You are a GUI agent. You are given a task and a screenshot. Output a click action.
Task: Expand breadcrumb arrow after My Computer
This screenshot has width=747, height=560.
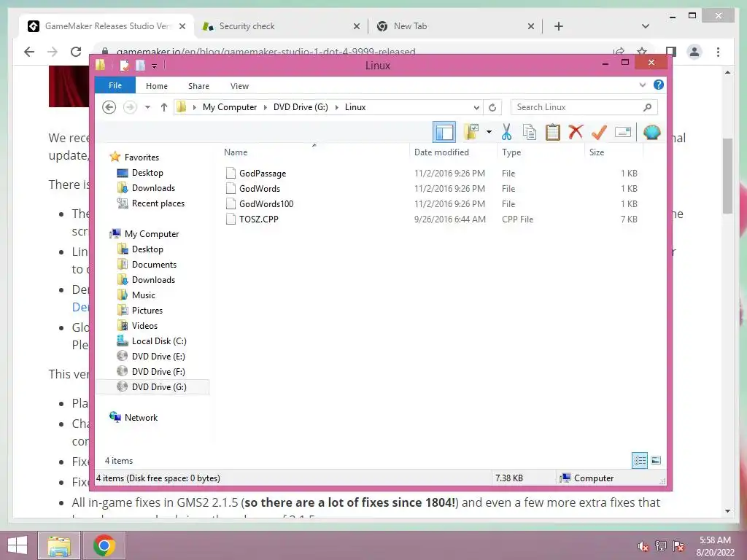(266, 107)
